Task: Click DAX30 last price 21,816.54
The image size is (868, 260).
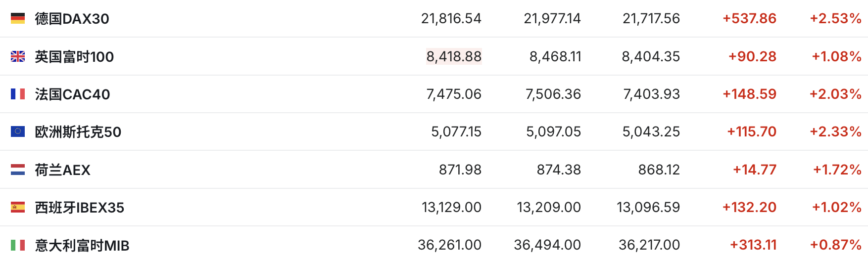Action: [x=451, y=19]
